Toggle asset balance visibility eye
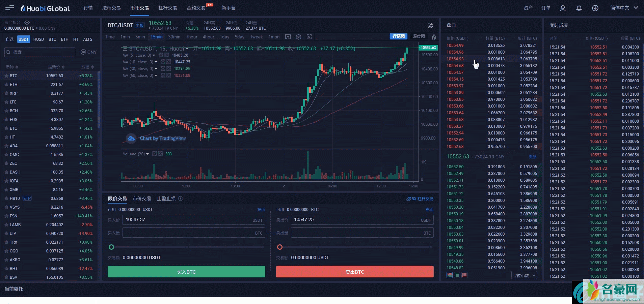Viewport: 644px width, 304px height. coord(27,23)
